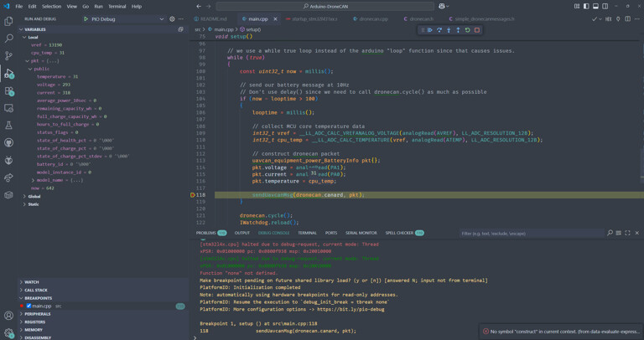Click Step Out in the debug toolbar
Viewport: 644px width, 340px height.
click(458, 30)
